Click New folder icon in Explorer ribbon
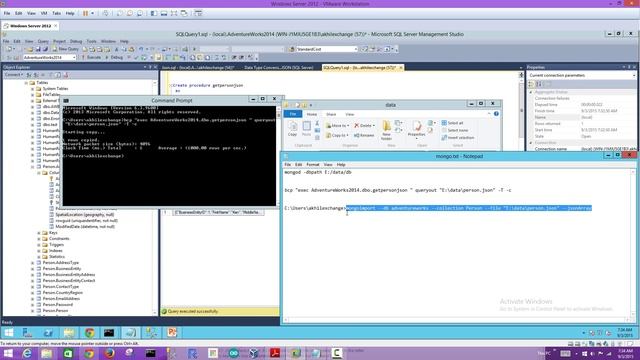 (x=386, y=130)
